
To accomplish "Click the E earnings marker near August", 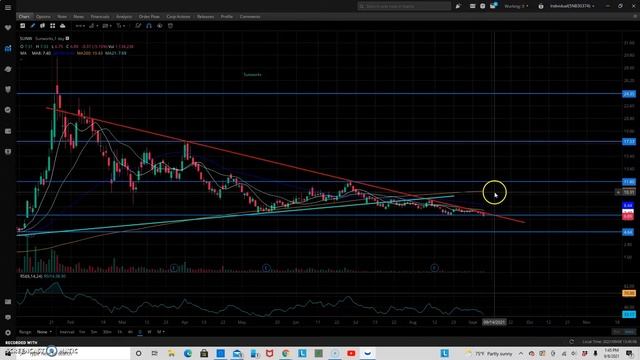I will click(x=434, y=268).
